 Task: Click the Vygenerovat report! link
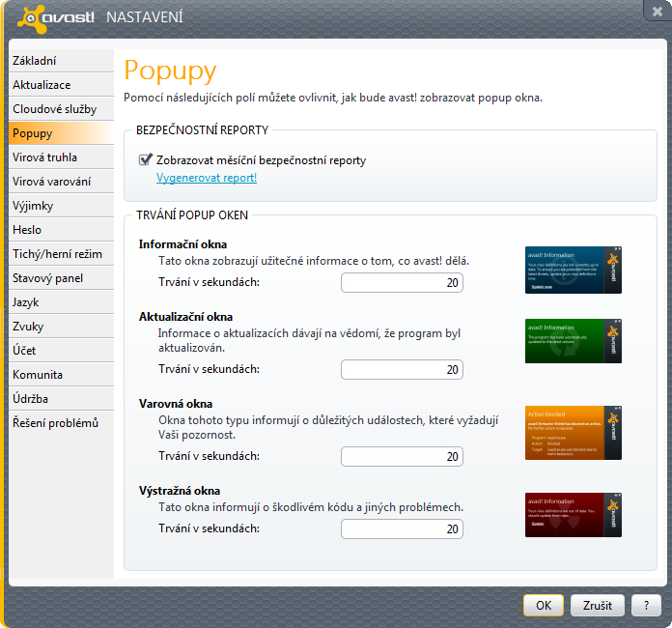click(x=207, y=178)
